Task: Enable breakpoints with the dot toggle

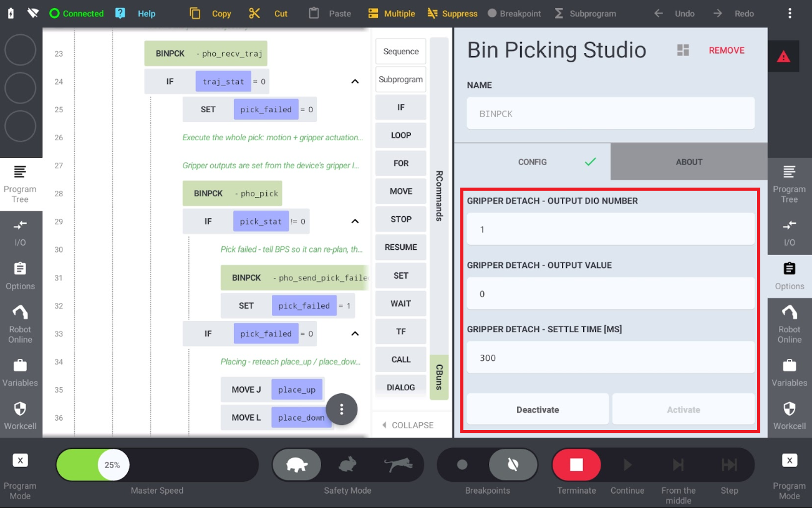Action: click(x=462, y=465)
